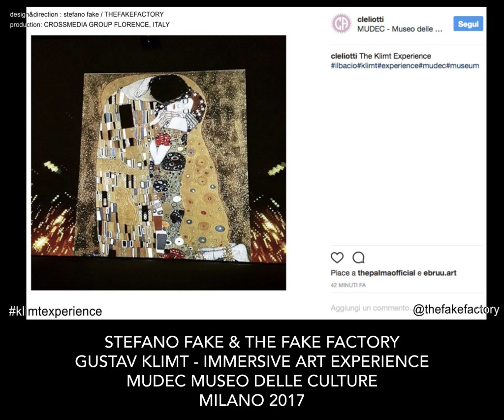Click cleliotti username in the caption
504x420 pixels.
(344, 56)
